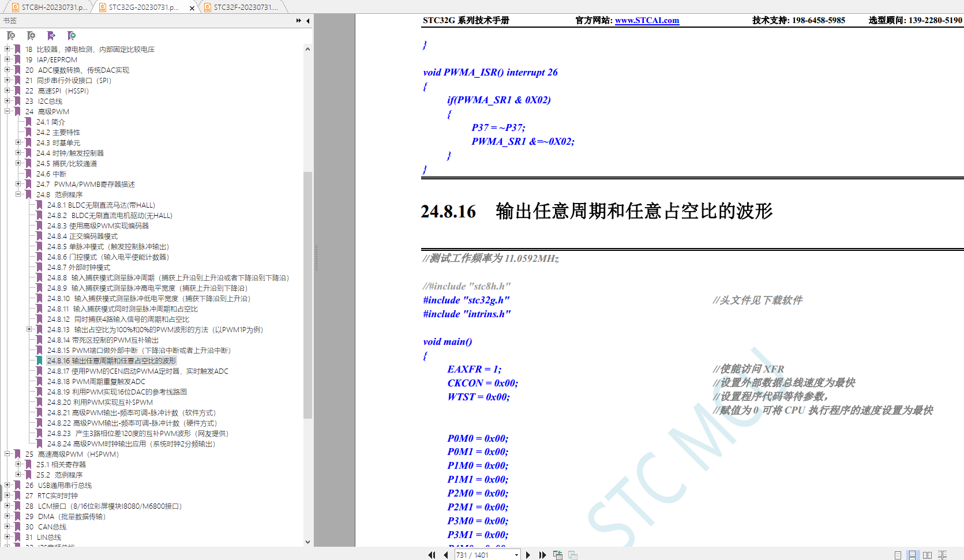Select bookmark 24.8.16 输出任意周期和任意占空比的波形
Viewport: 964px width, 560px height.
(112, 360)
